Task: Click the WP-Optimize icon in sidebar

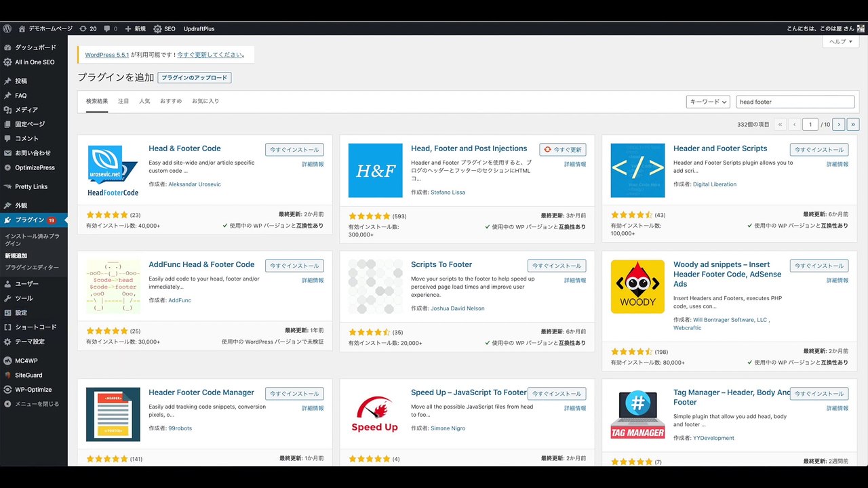Action: pyautogui.click(x=7, y=390)
